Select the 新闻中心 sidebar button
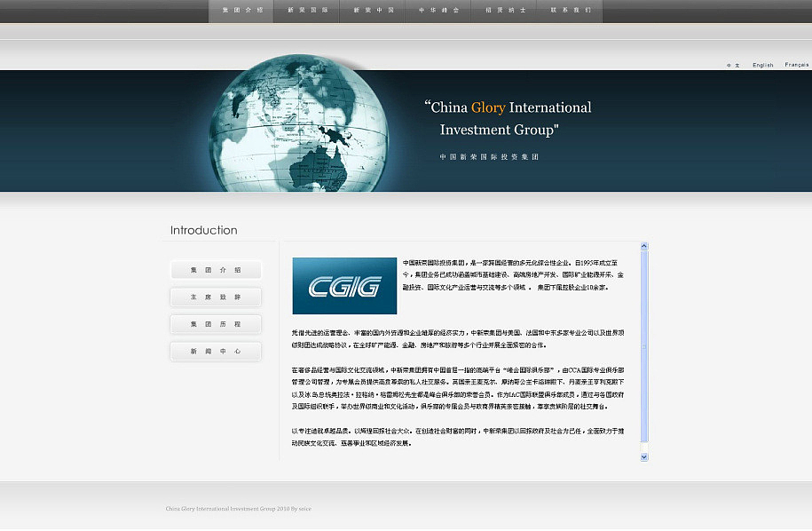The height and width of the screenshot is (531, 812). tap(216, 352)
